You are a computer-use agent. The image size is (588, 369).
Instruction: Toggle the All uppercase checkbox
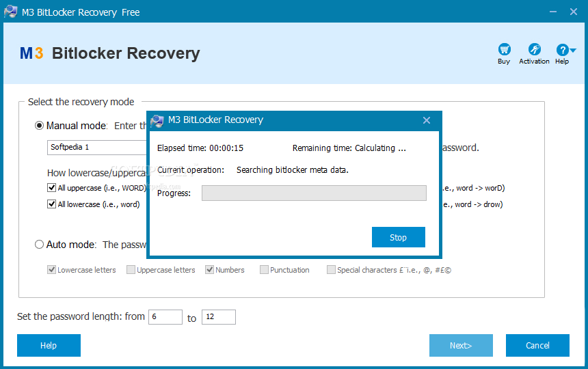[52, 188]
